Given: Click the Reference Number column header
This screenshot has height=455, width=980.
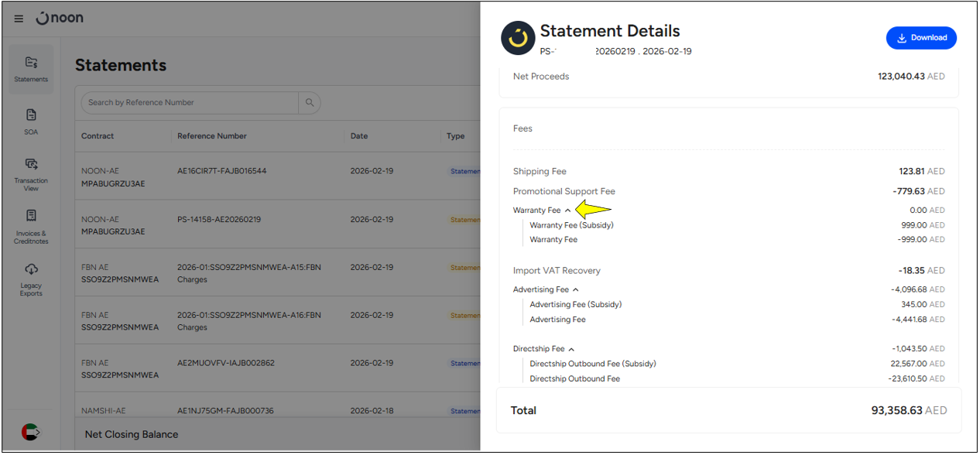Looking at the screenshot, I should tap(212, 136).
